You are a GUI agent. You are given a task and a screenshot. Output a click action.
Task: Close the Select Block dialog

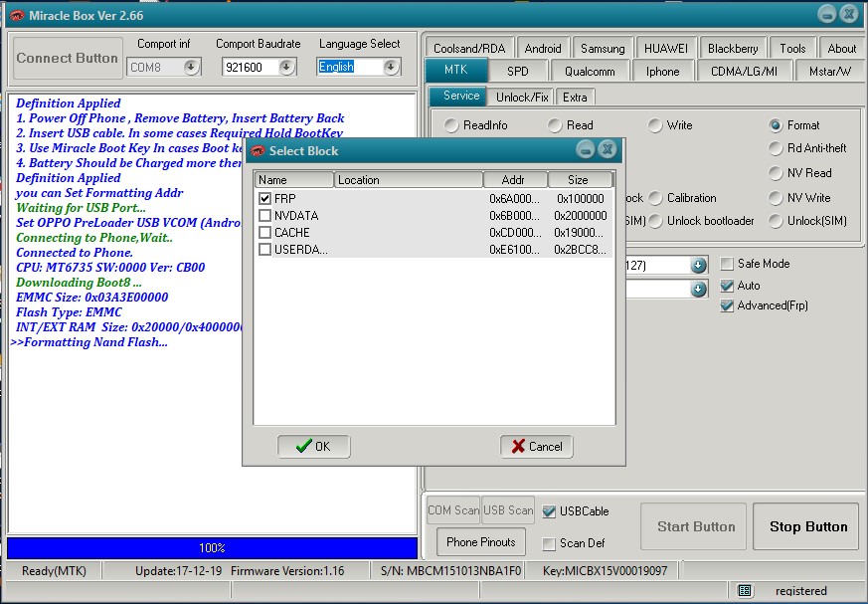pyautogui.click(x=608, y=149)
